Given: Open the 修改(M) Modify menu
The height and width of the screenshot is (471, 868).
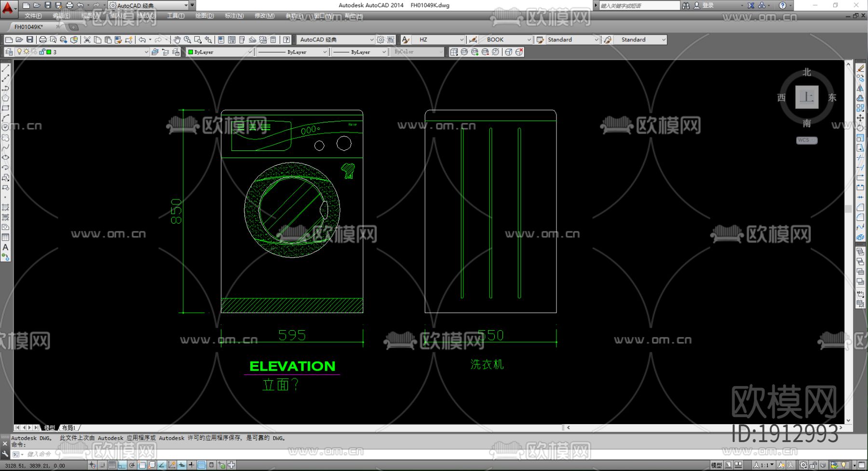Looking at the screenshot, I should click(264, 16).
